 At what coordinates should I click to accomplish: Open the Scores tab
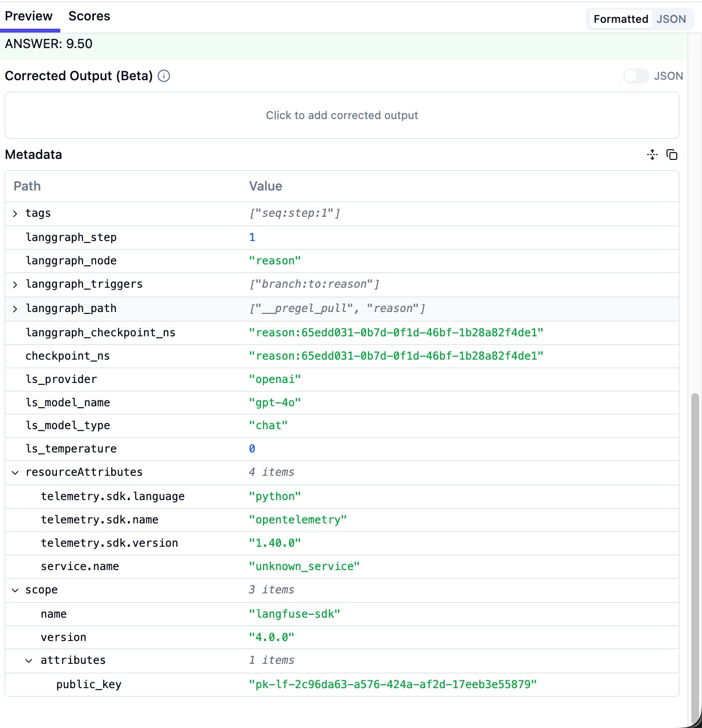pyautogui.click(x=89, y=16)
